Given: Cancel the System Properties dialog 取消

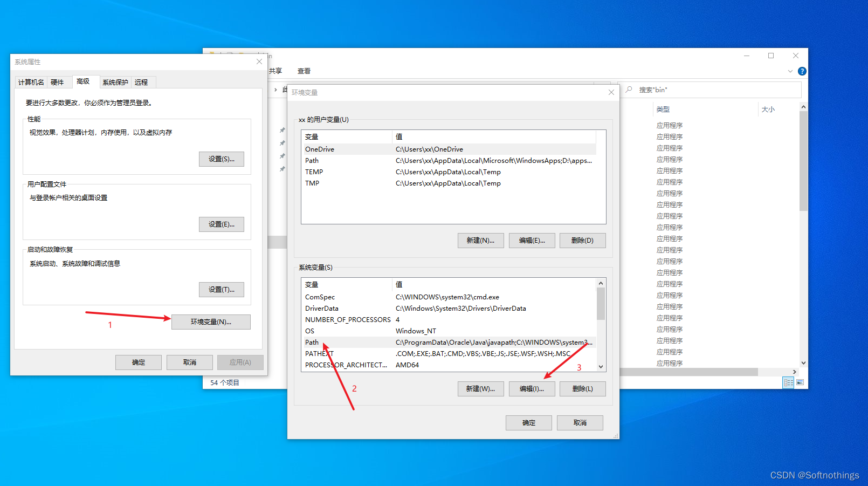Looking at the screenshot, I should coord(190,362).
